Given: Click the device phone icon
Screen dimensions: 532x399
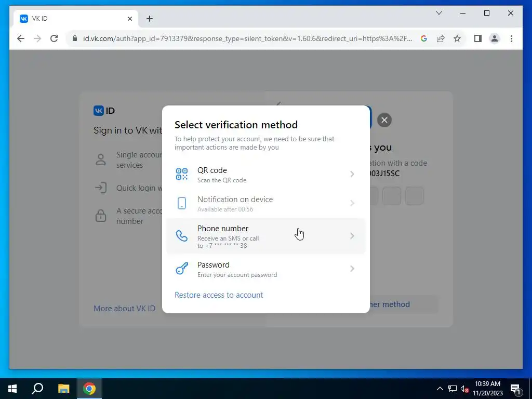Looking at the screenshot, I should click(182, 203).
